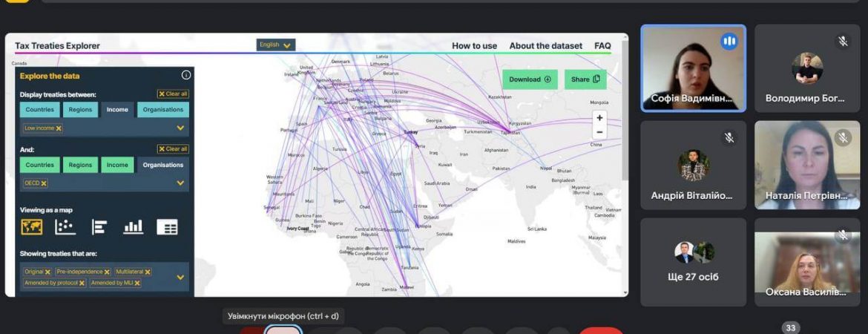
Task: Select the 'And' group Countries tab
Action: 40,165
